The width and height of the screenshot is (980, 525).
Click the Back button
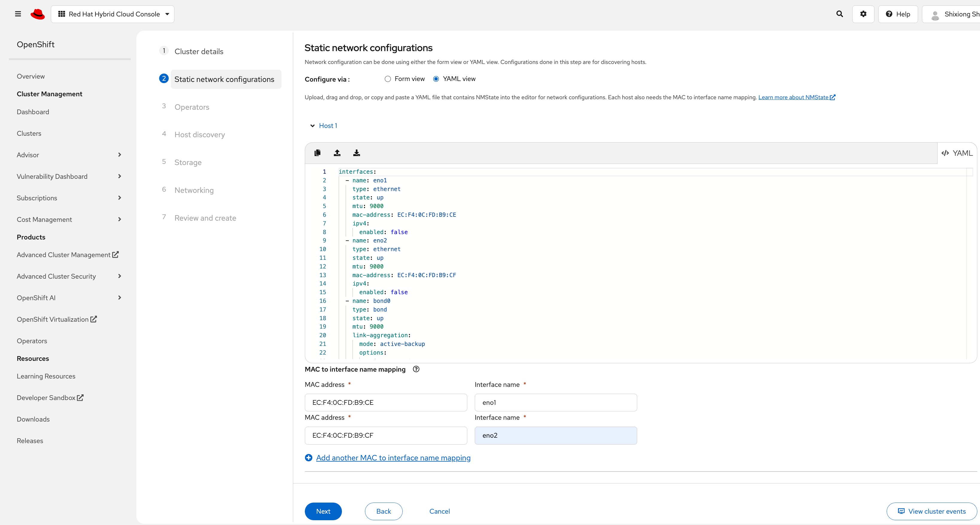tap(384, 511)
